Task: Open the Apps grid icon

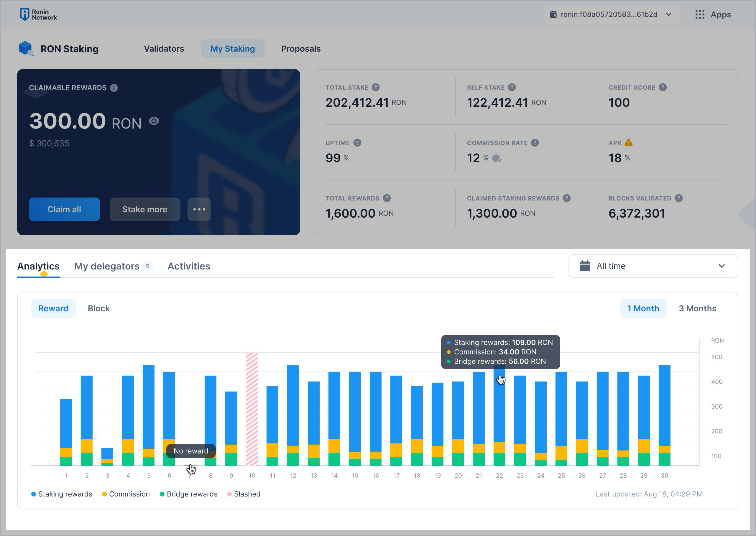Action: click(700, 14)
